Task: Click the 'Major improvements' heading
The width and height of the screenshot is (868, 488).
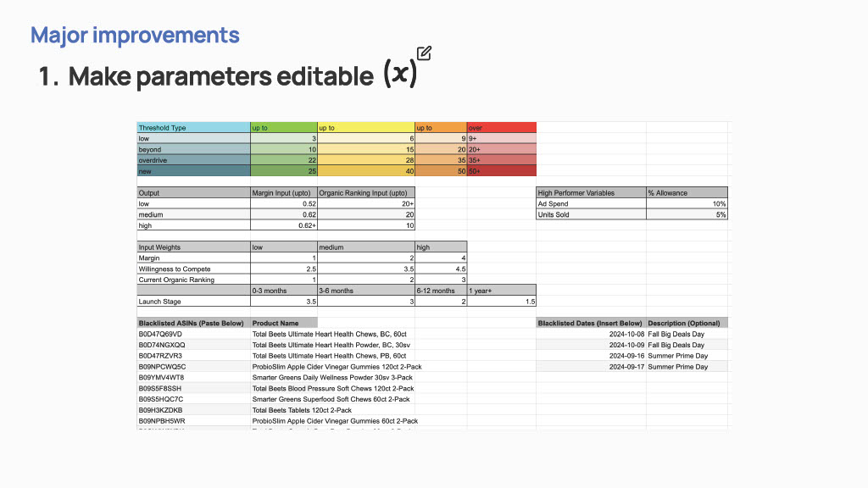Action: click(x=135, y=35)
